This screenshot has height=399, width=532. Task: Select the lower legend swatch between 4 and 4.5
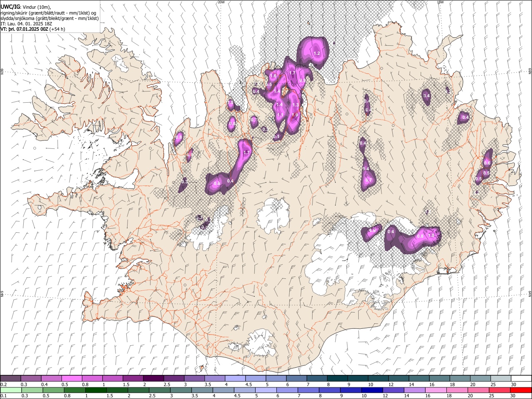pyautogui.click(x=223, y=390)
